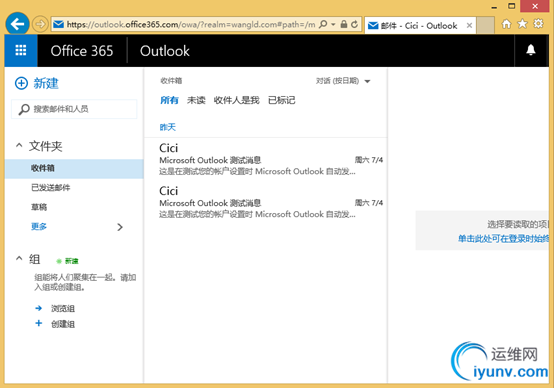The height and width of the screenshot is (388, 554).
Task: Select the 收件箱 inbox folder
Action: click(74, 168)
